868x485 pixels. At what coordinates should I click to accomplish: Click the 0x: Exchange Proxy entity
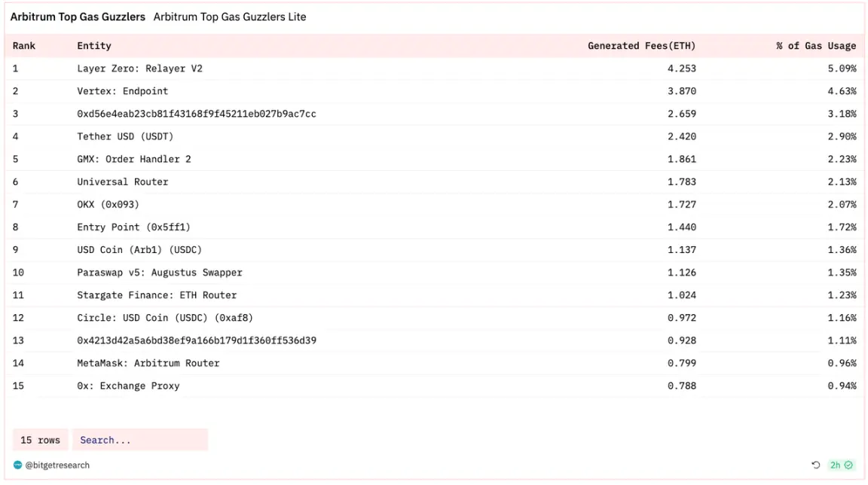click(128, 386)
